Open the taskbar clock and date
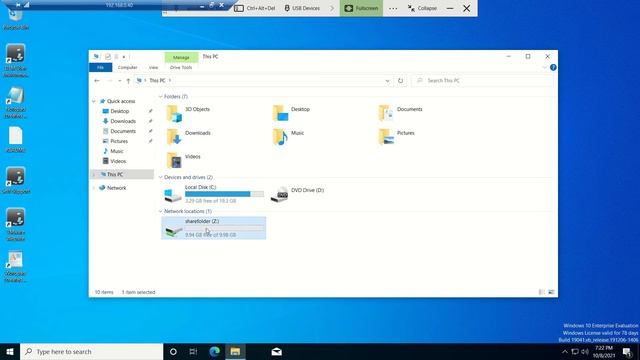This screenshot has height=360, width=640. point(604,352)
